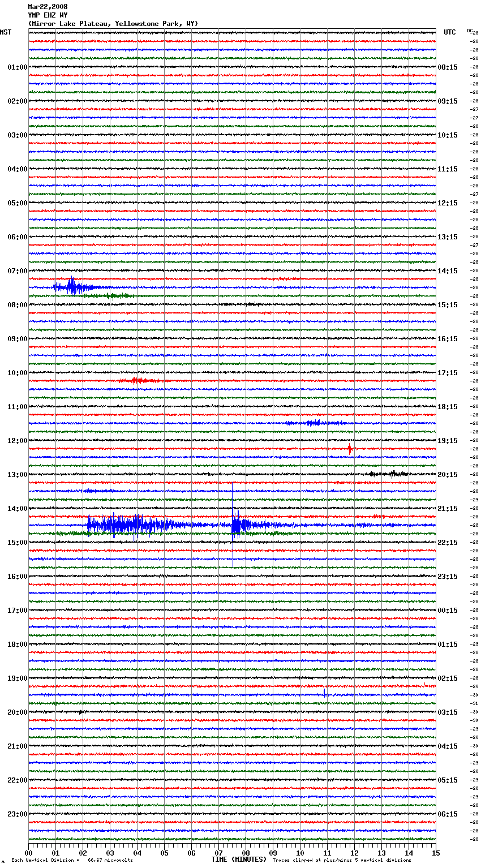Click the 17:15 UTC time label
This screenshot has height=868, width=481.
448,373
